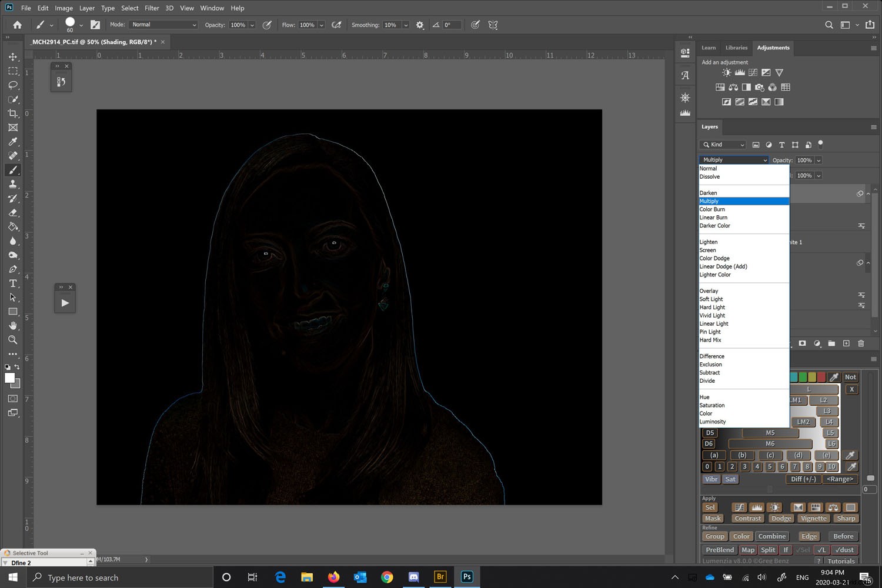Select the Brush tool in the toolbar

[13, 170]
